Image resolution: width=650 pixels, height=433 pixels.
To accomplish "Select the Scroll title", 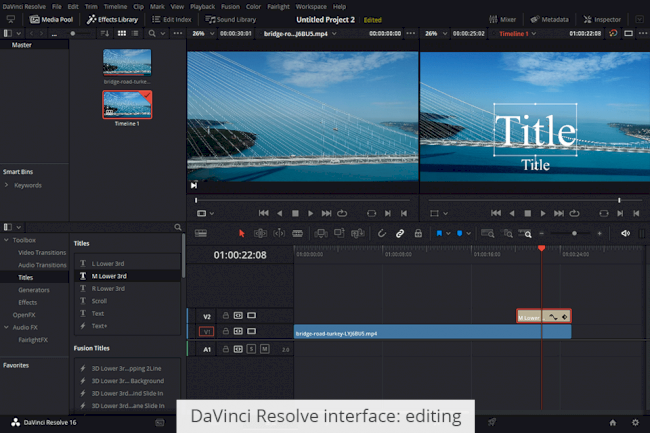I will [128, 301].
